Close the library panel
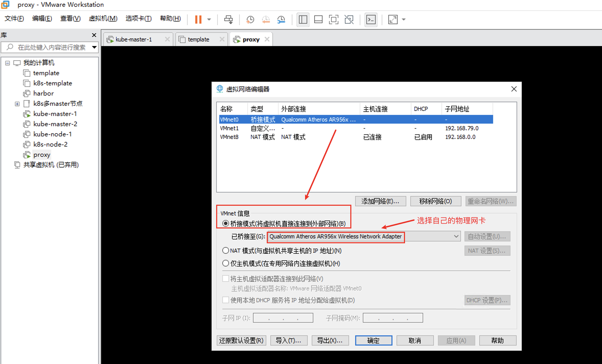 point(94,35)
